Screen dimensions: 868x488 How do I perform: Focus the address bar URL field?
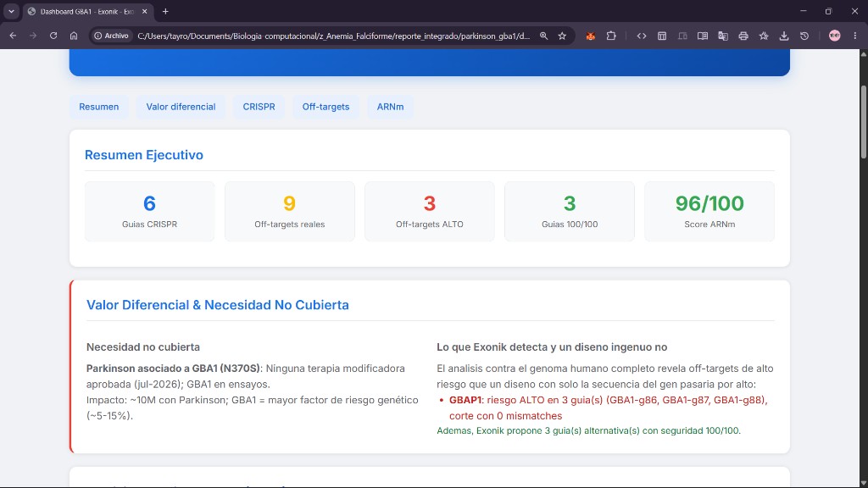click(x=333, y=36)
